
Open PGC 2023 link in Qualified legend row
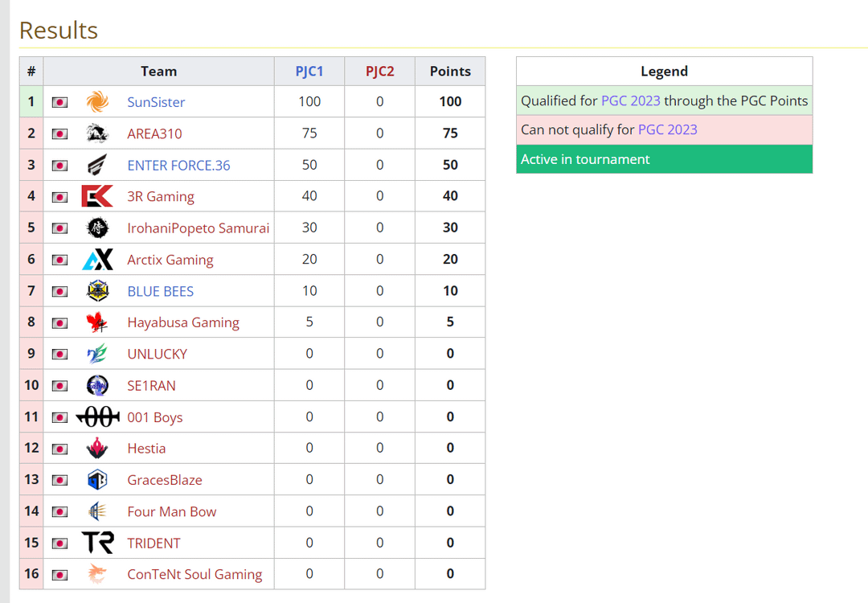point(630,100)
